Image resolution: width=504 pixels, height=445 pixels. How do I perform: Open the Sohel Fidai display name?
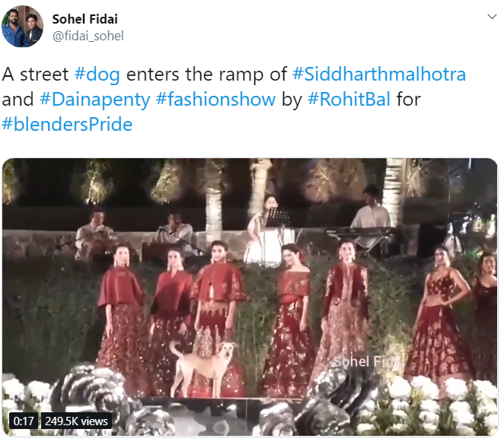[x=85, y=19]
